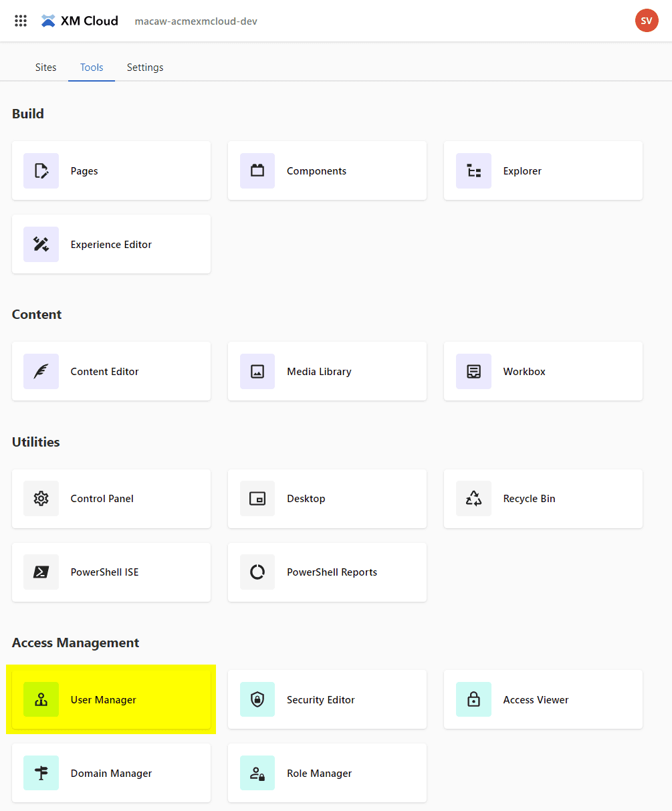Screen dimensions: 672x811
Task: Open Content Editor via feather icon
Action: click(x=41, y=371)
